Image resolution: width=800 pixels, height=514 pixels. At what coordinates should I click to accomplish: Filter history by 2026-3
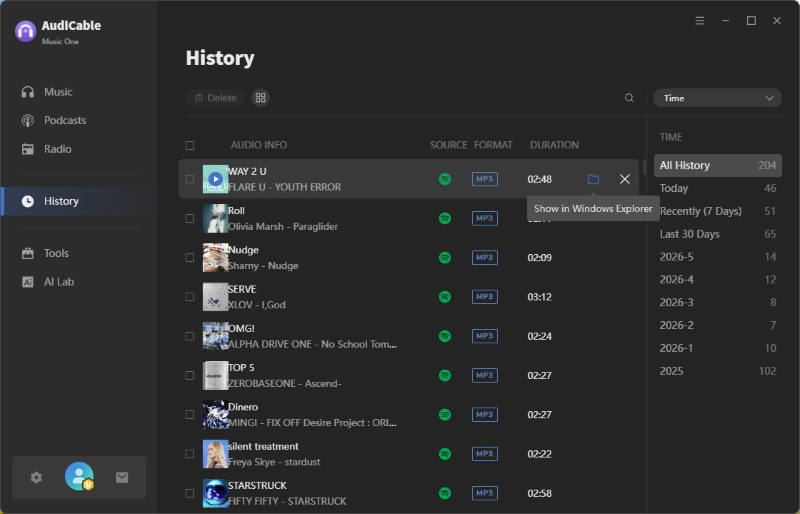click(718, 303)
